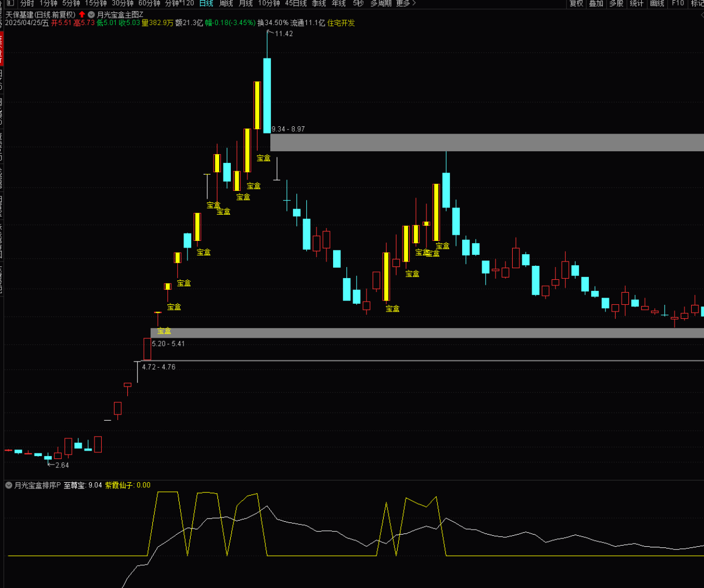The width and height of the screenshot is (704, 588).
Task: Click the 9.34 - 8.97 gray gap zone
Action: (x=487, y=142)
